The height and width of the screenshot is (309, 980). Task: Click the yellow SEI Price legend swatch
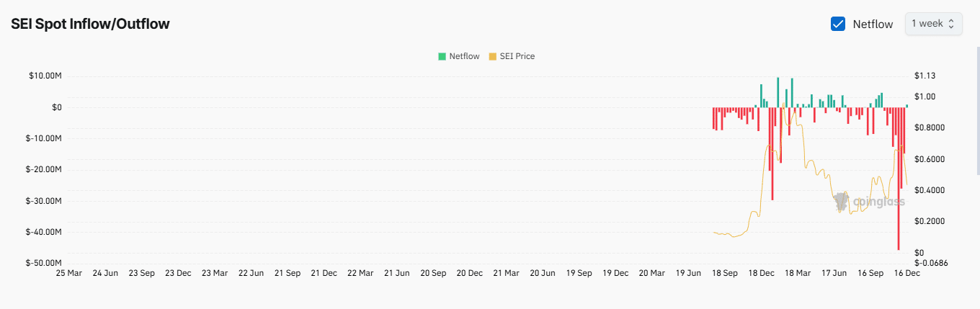tap(493, 56)
